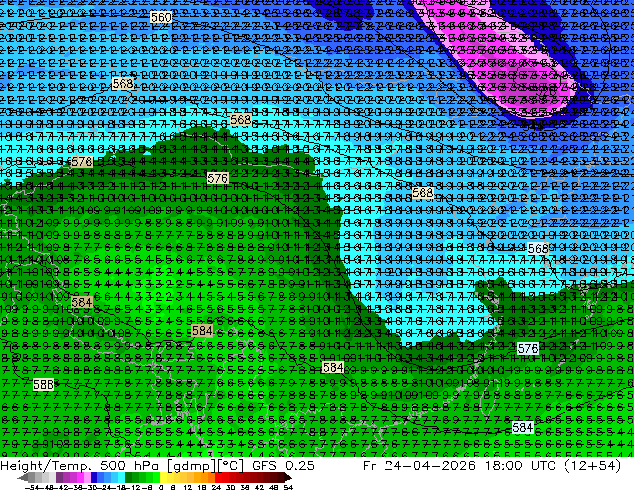Viewport: 634px width, 490px height.
Task: Select the 568 label on pale blue background
Action: tap(538, 249)
